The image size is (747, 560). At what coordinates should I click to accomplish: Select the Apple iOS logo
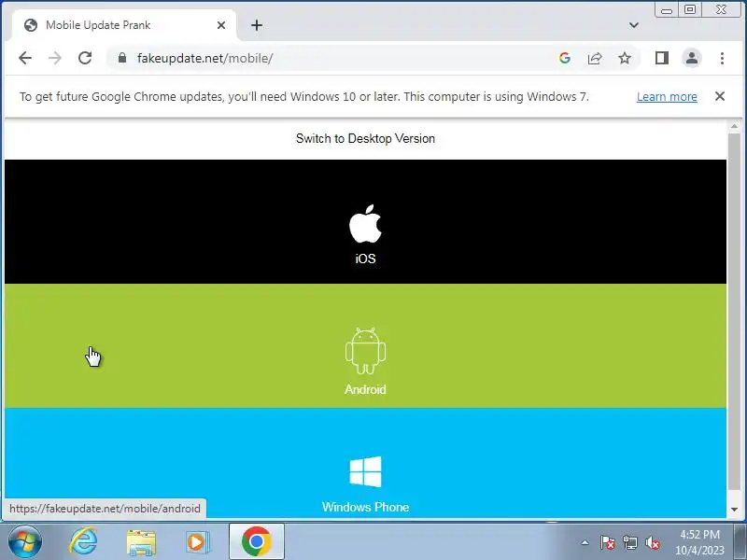(365, 224)
